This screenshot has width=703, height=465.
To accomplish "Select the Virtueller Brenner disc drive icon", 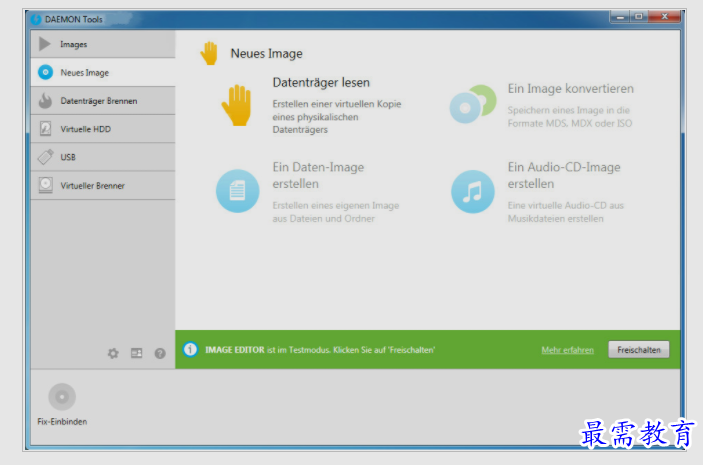I will 45,185.
